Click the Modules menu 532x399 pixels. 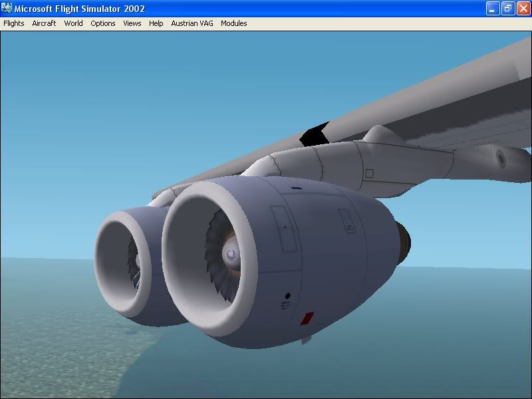234,23
